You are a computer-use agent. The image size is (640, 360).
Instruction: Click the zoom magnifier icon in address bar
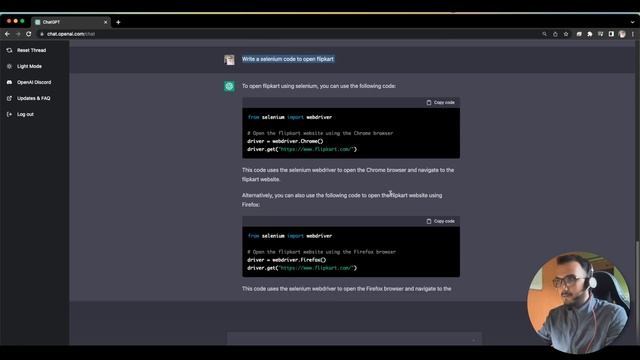point(544,34)
